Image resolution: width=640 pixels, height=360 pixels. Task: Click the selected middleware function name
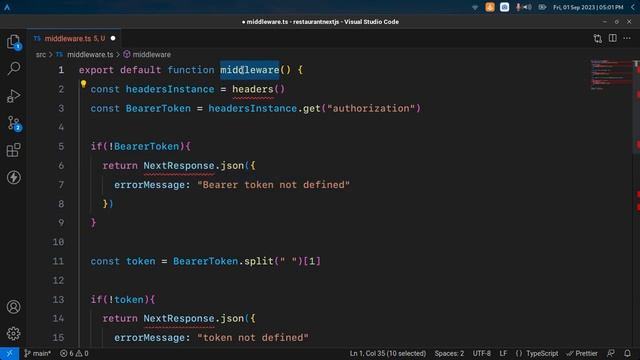[x=249, y=70]
